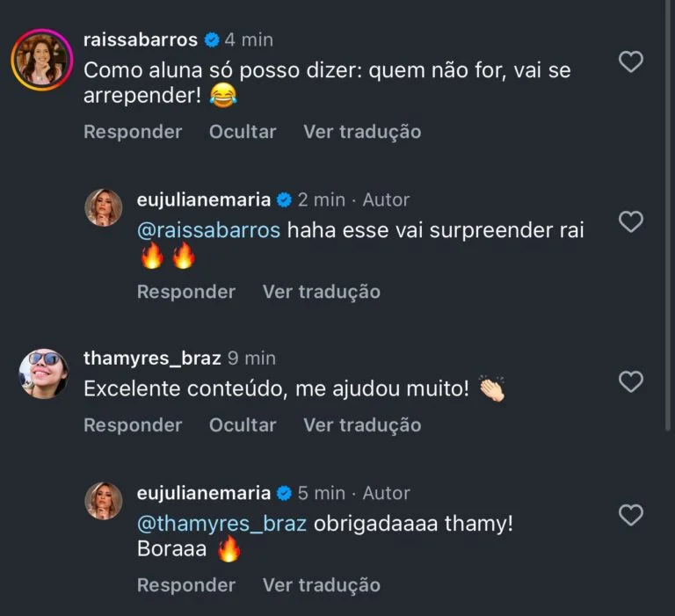Open the @raissabarros mention link

(208, 230)
